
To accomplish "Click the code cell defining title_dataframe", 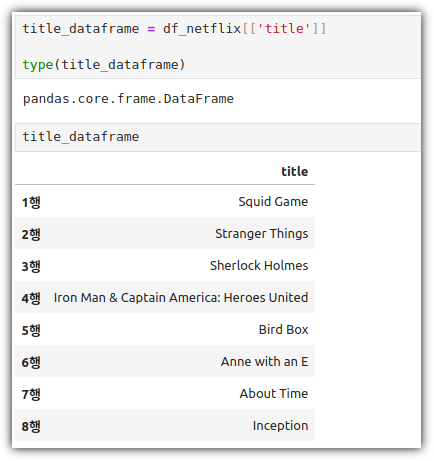I will [x=218, y=47].
